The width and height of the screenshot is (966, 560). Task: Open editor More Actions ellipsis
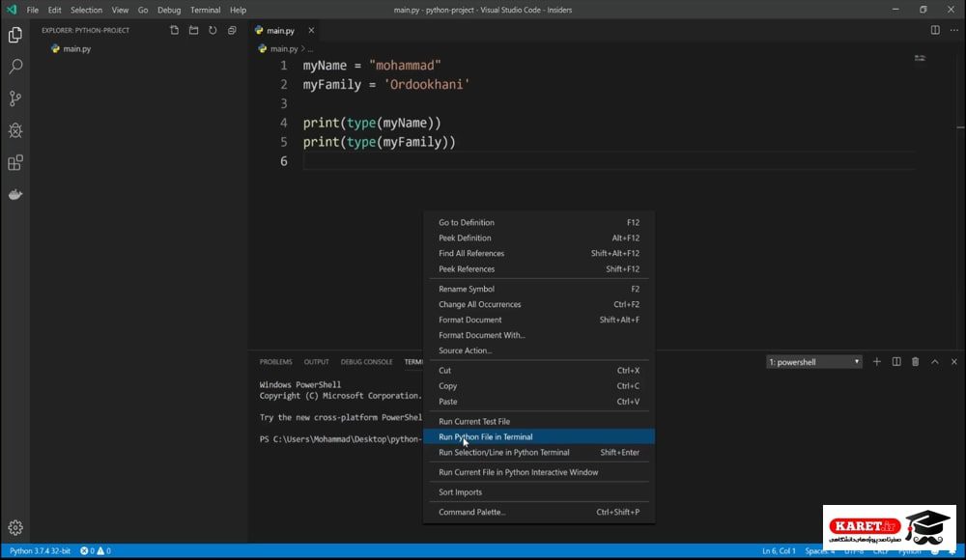(954, 30)
